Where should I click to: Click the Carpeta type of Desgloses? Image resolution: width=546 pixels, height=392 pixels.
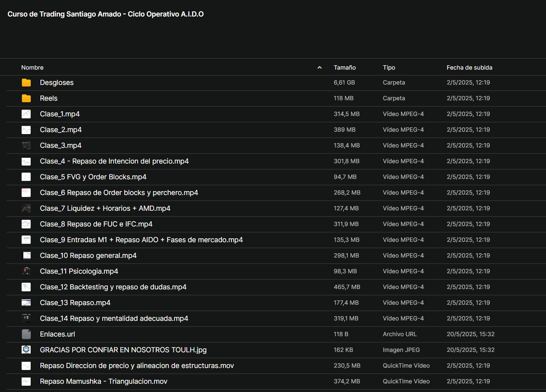pos(394,83)
